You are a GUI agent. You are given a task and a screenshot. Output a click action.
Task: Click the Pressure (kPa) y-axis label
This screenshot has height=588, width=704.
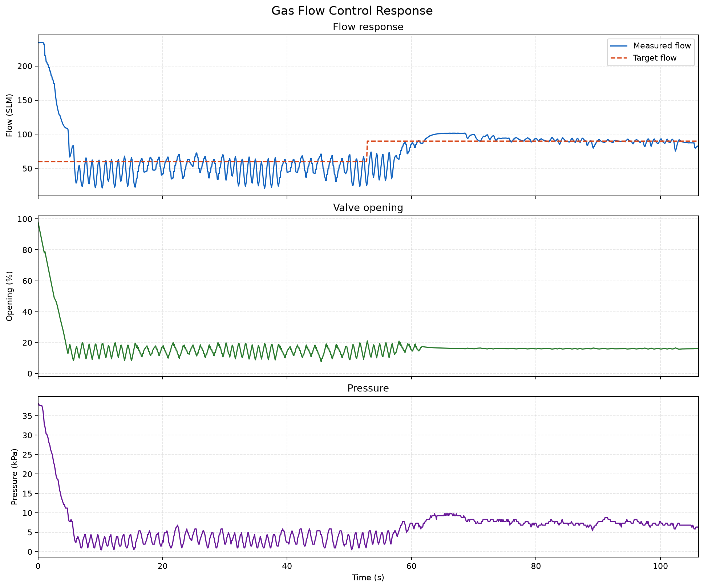[x=14, y=477]
